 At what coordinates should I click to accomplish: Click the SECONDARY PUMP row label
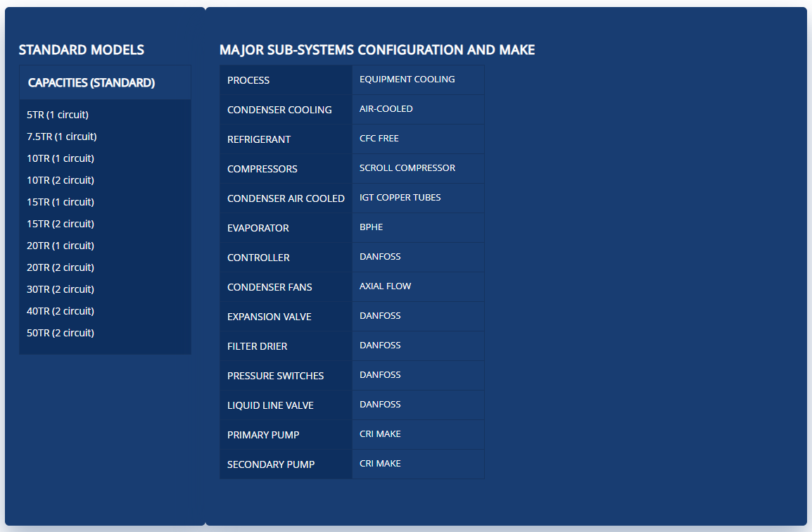271,464
